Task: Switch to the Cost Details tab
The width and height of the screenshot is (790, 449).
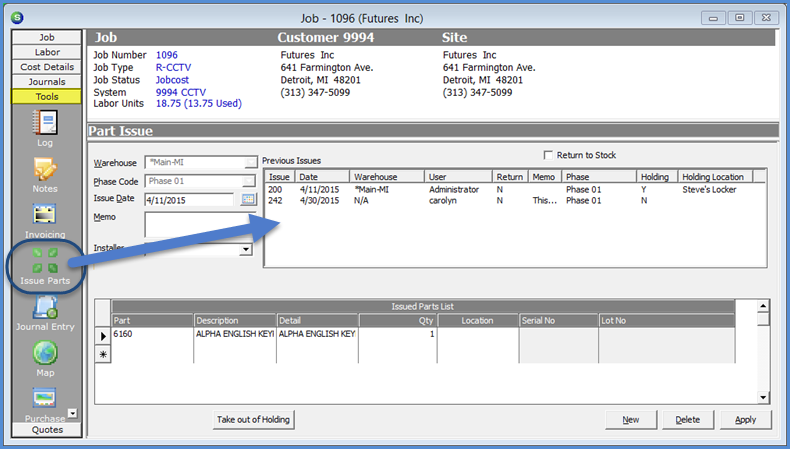Action: pyautogui.click(x=47, y=67)
